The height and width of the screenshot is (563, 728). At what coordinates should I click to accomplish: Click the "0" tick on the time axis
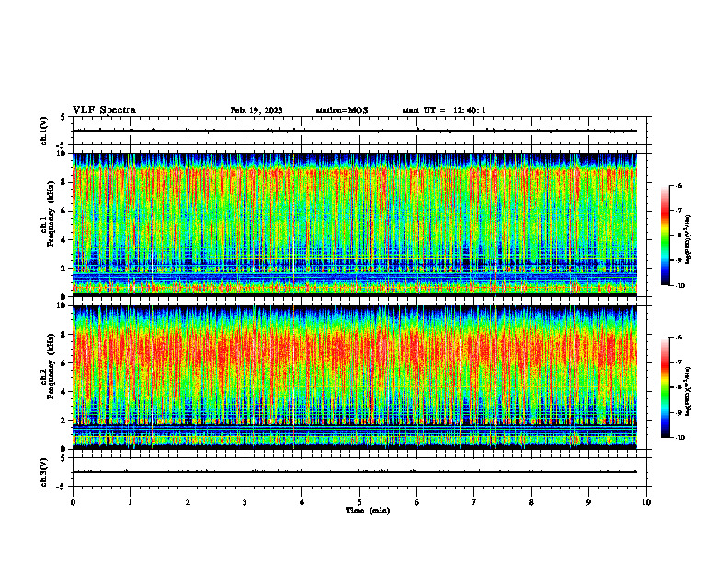(73, 502)
